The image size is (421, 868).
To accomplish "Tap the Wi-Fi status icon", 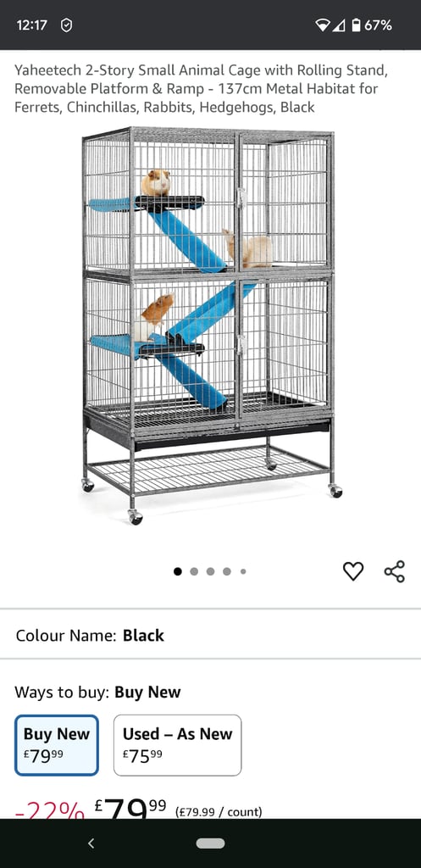I will [x=323, y=25].
